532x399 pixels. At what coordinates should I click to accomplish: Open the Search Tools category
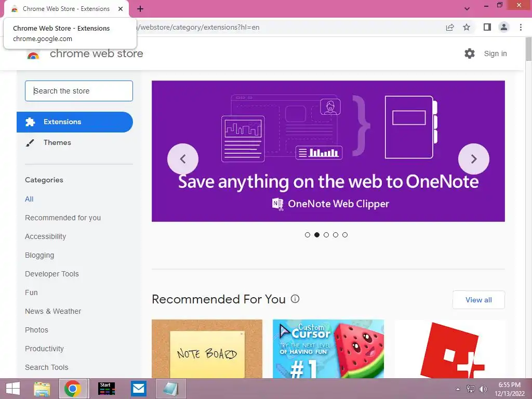pos(46,367)
